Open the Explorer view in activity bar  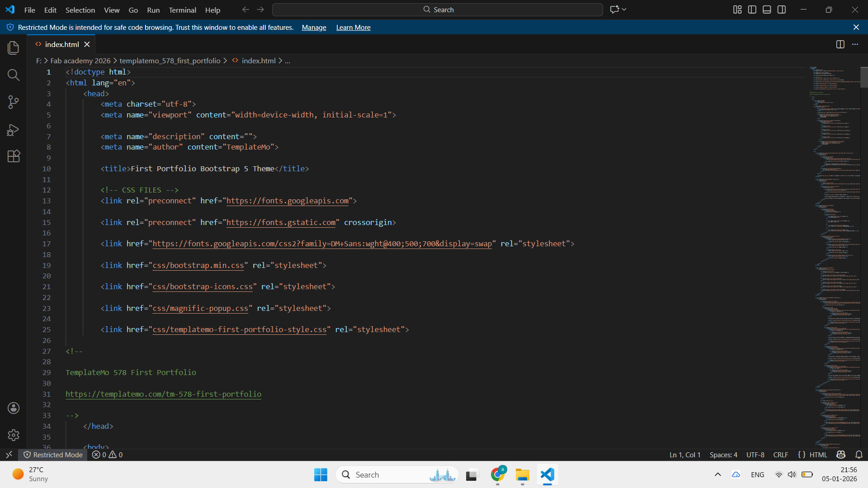pos(14,47)
